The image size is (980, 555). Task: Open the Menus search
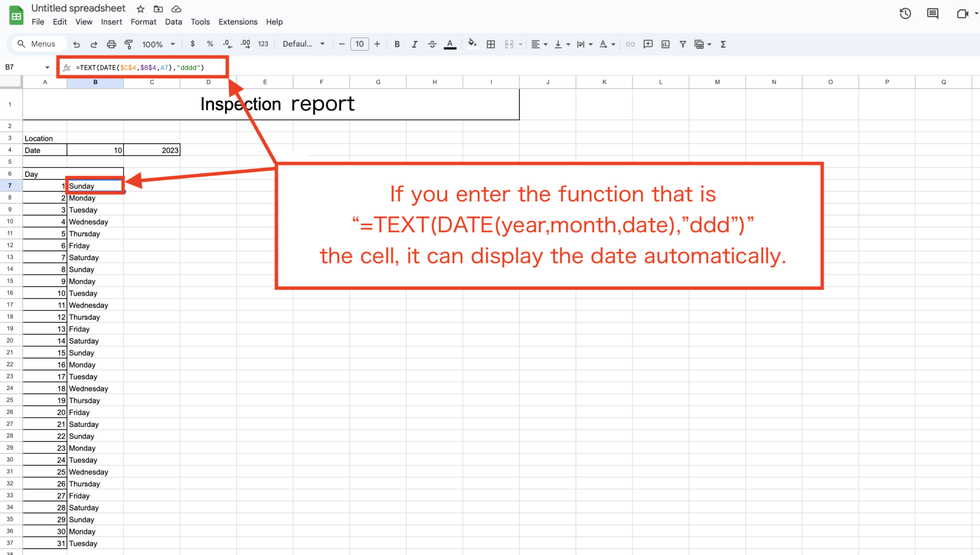(38, 44)
